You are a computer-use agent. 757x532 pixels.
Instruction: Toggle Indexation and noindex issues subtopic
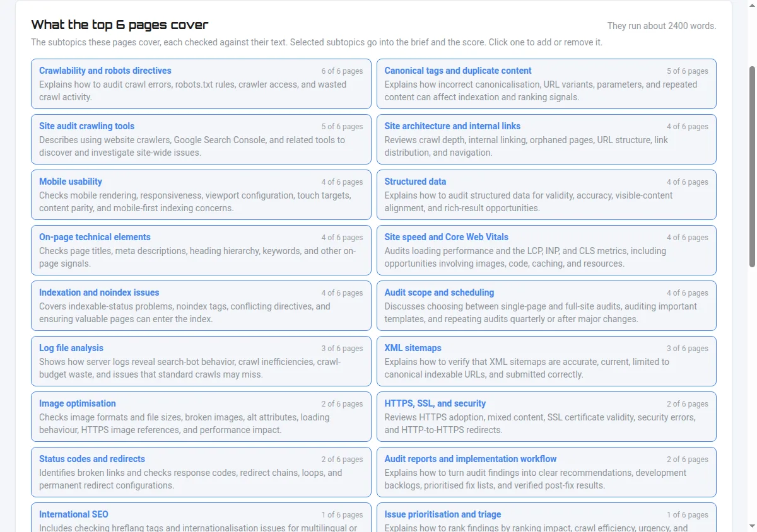(x=201, y=306)
